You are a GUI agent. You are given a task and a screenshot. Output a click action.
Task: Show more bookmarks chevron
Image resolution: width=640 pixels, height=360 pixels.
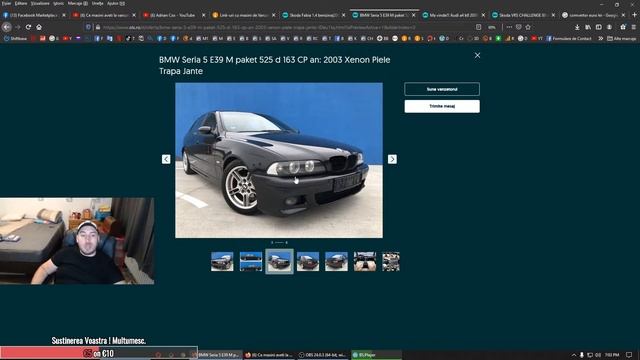(x=601, y=38)
